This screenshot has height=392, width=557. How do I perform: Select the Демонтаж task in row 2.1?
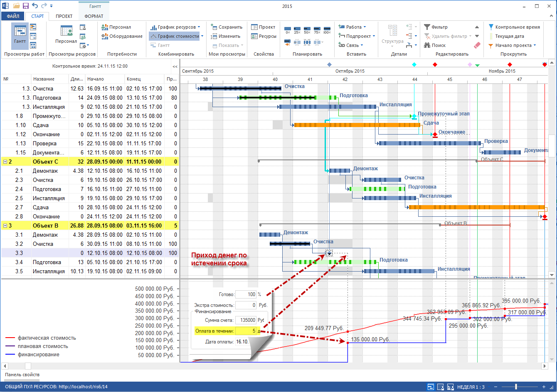(x=90, y=171)
